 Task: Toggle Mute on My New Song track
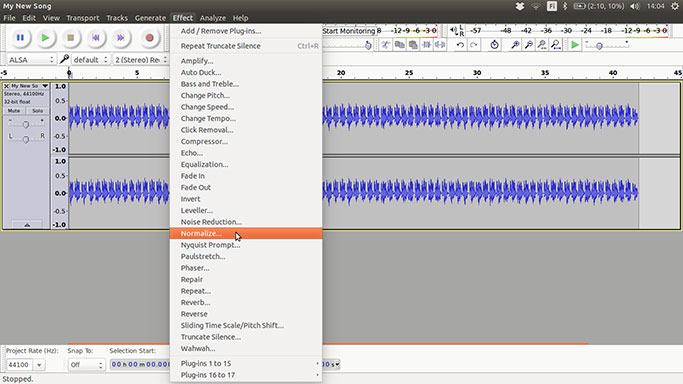coord(14,111)
